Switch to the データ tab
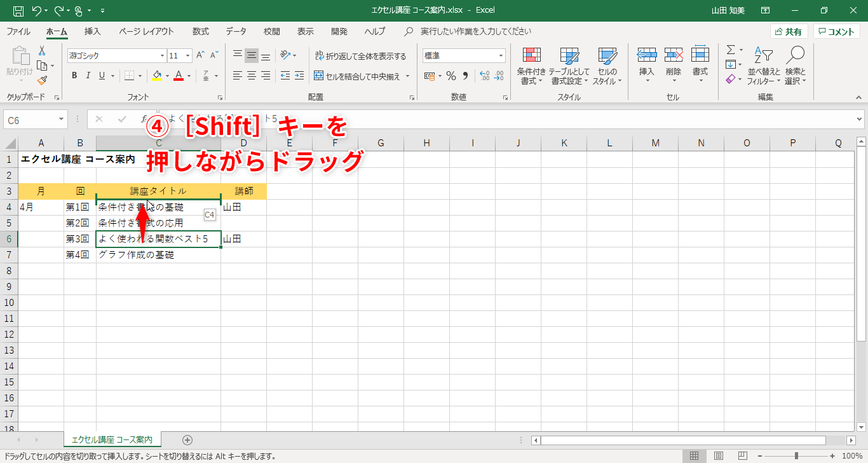 [236, 31]
